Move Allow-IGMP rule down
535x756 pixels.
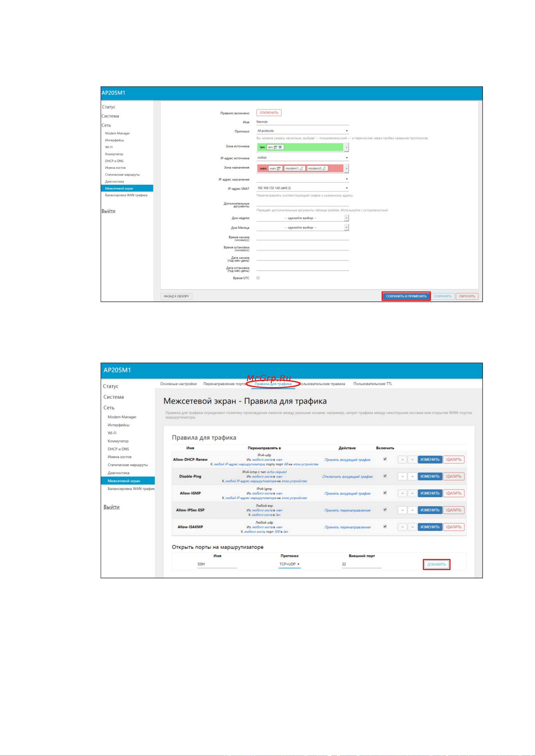[412, 493]
